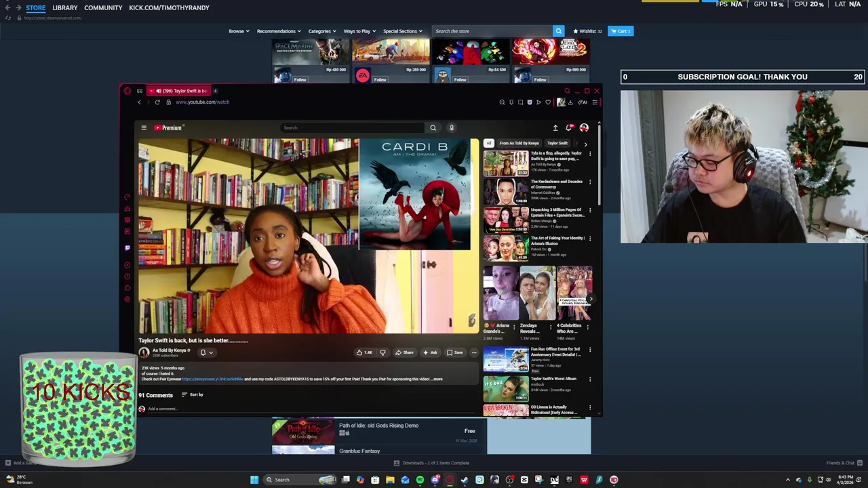Image resolution: width=868 pixels, height=488 pixels.
Task: Start YouTube voice search with microphone
Action: tap(452, 127)
